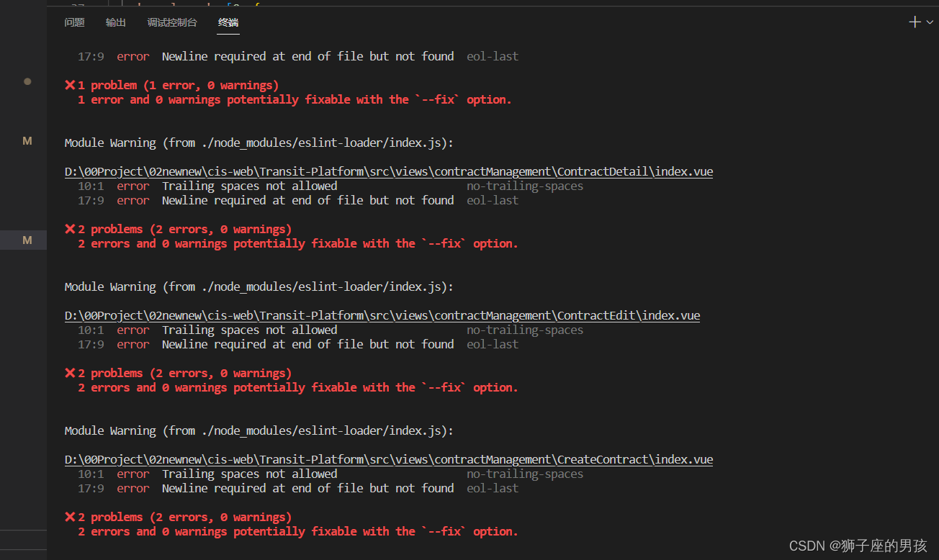Open the CreateContract index.vue file path link
939x560 pixels.
coord(389,460)
